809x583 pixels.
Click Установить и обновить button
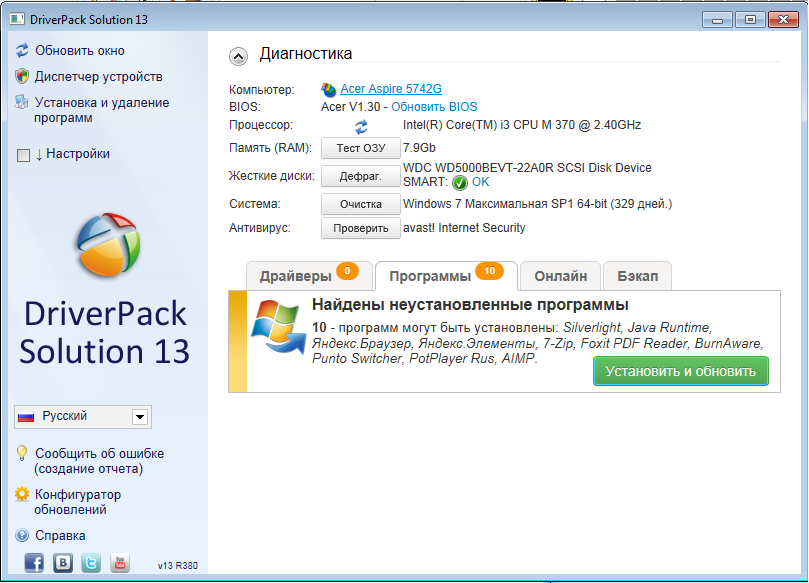point(681,371)
